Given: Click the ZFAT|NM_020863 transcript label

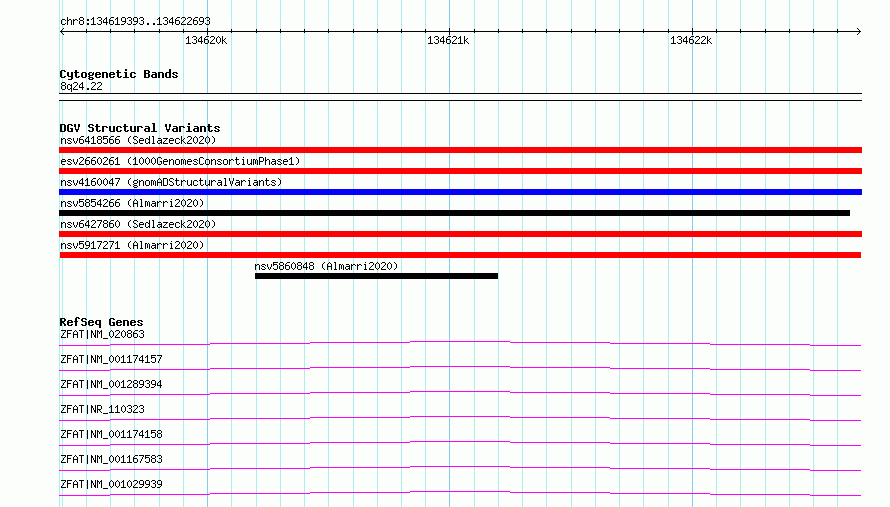Looking at the screenshot, I should [x=102, y=334].
